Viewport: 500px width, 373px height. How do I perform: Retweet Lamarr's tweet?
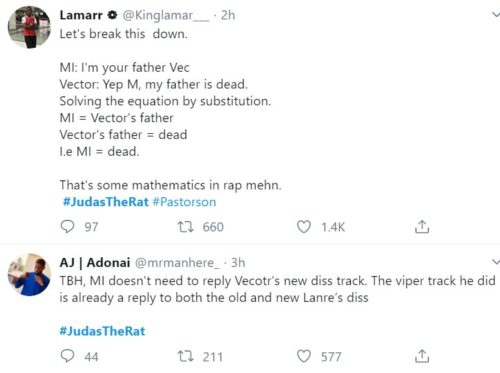coord(185,227)
